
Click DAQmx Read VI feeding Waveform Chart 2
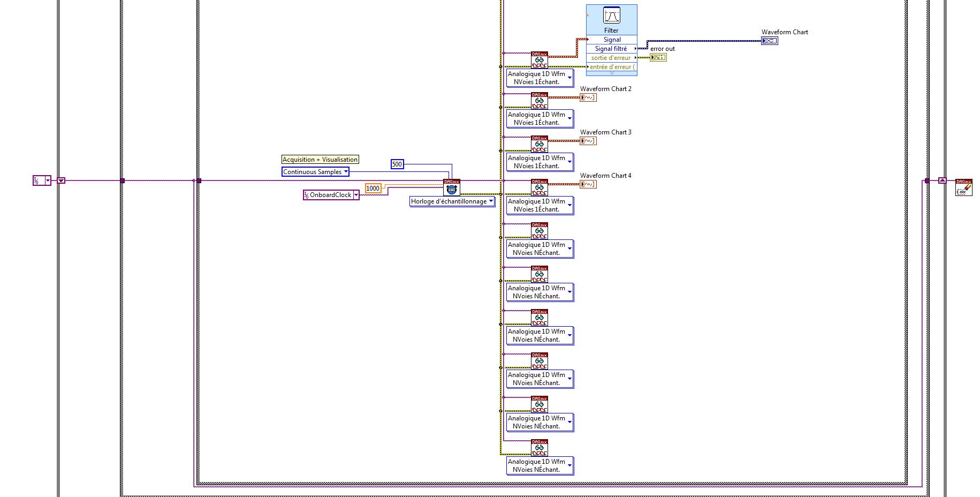point(540,101)
